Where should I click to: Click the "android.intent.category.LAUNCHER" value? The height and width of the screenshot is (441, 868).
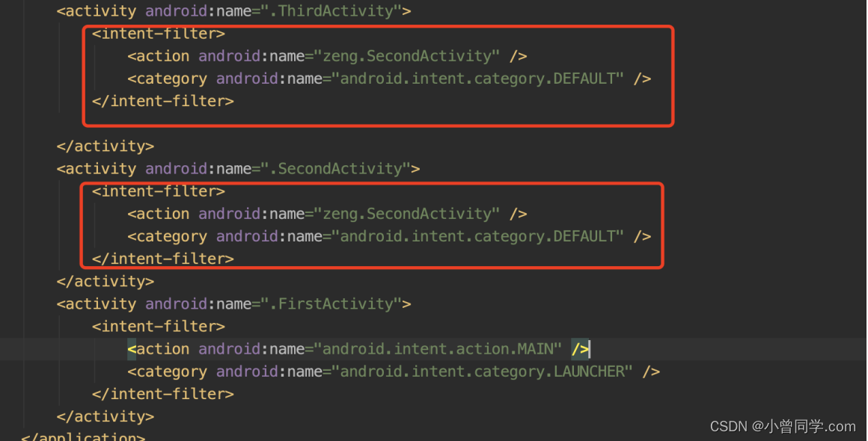482,371
